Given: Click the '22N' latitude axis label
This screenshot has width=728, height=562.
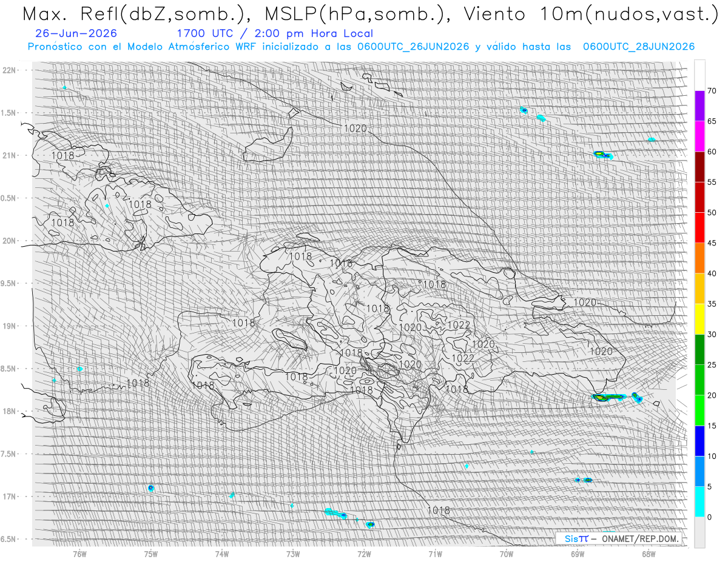Looking at the screenshot, I should (8, 70).
